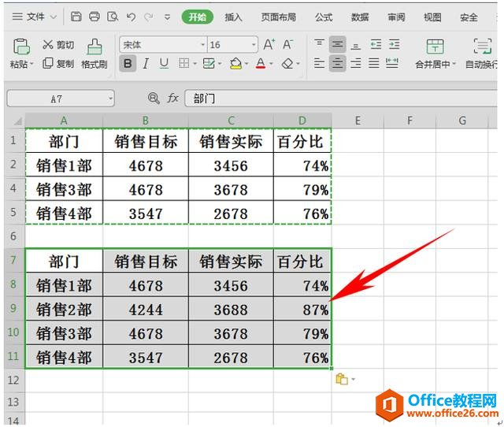Click the zoom magnifier icon near formula bar
Image resolution: width=504 pixels, height=427 pixels.
click(154, 98)
